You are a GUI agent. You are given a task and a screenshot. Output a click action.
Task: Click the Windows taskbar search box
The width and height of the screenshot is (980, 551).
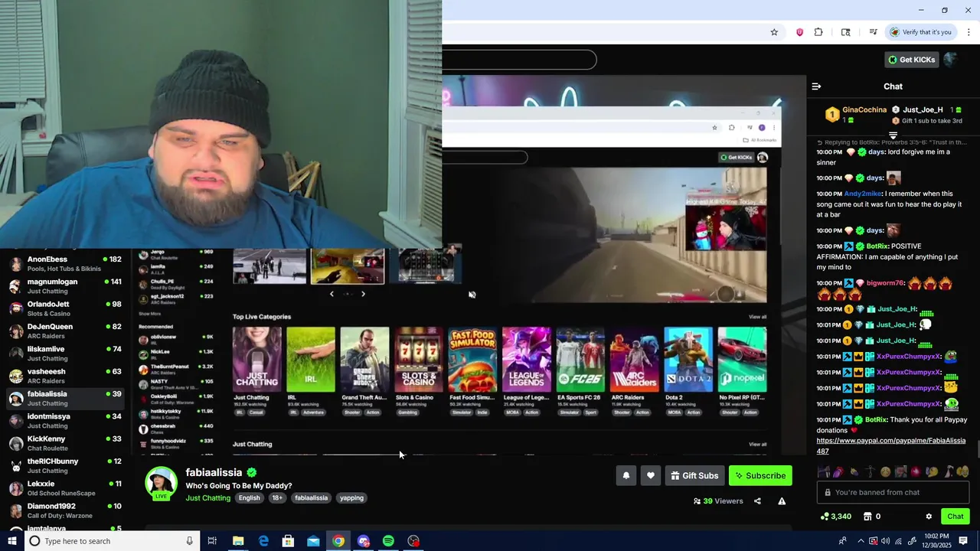pyautogui.click(x=111, y=541)
